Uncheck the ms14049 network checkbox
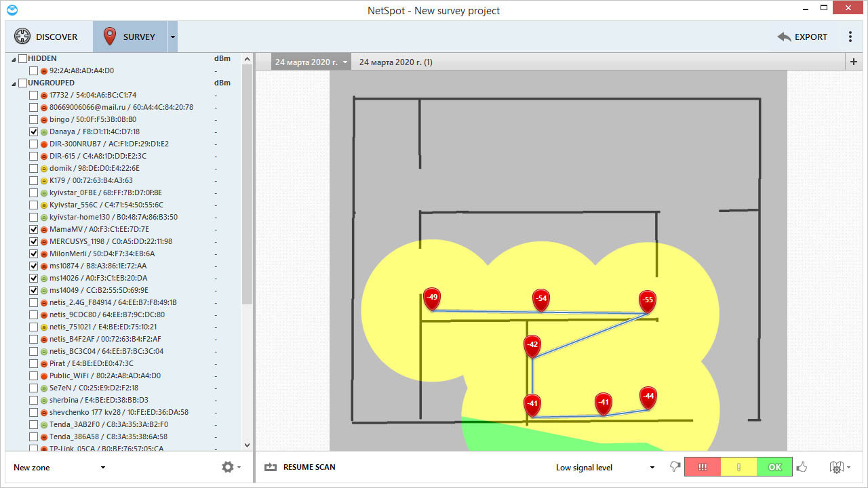This screenshot has height=488, width=868. (x=34, y=290)
